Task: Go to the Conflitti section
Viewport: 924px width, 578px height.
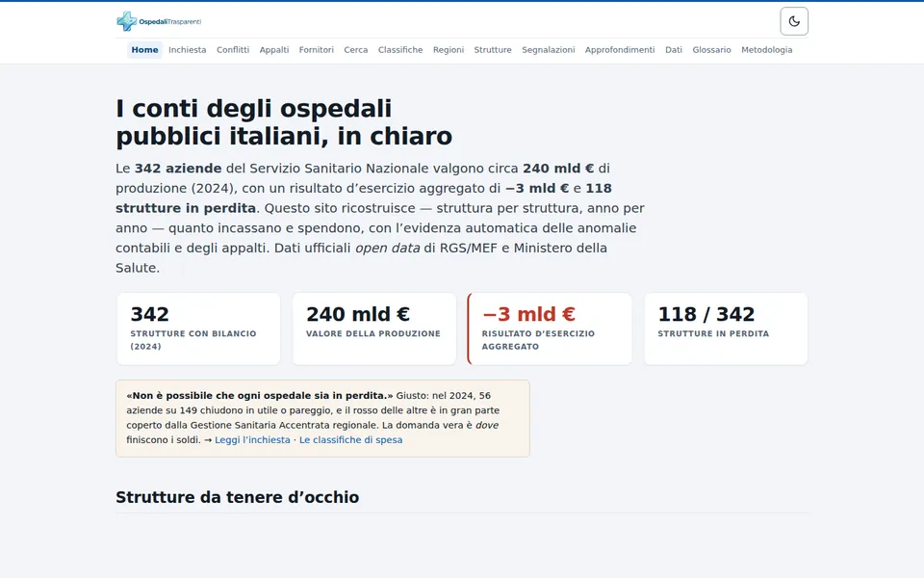Action: pyautogui.click(x=233, y=49)
